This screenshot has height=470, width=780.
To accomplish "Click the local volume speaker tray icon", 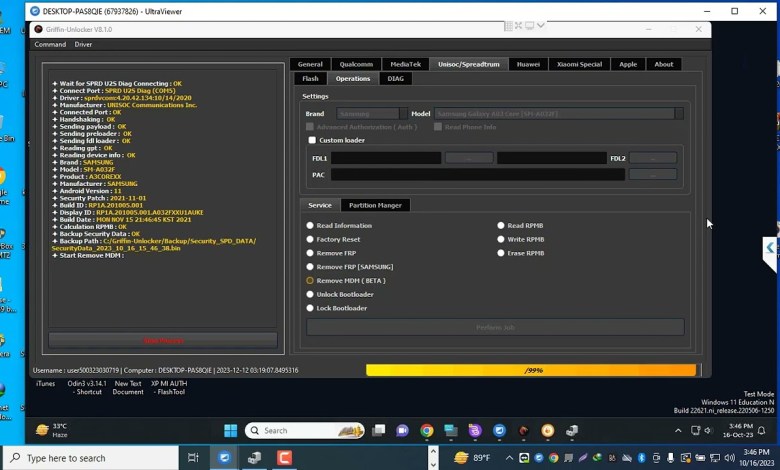I will 730,458.
